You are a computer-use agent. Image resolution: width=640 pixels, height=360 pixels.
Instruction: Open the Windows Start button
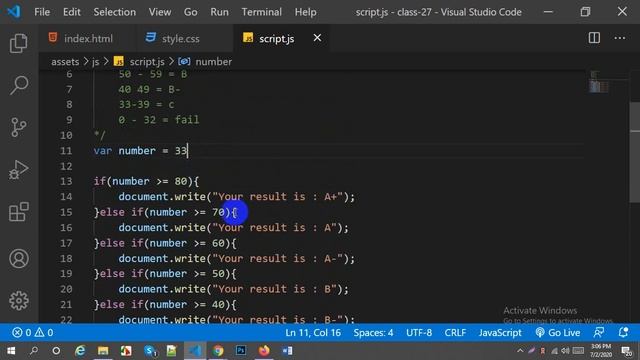click(11, 351)
